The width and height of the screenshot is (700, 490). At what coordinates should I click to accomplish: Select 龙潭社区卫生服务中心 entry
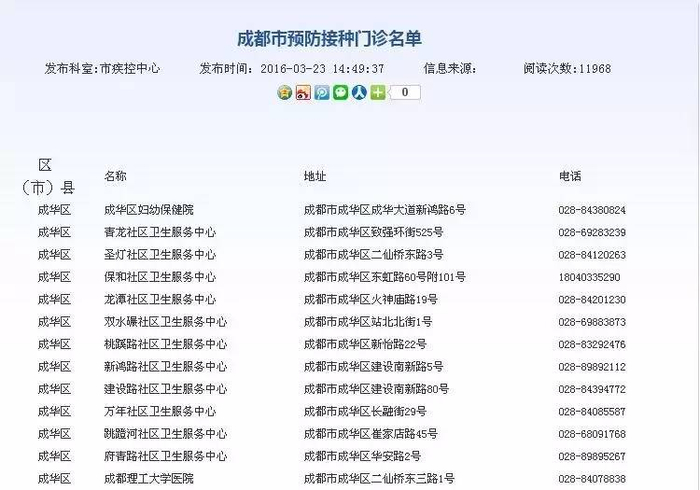click(x=160, y=299)
